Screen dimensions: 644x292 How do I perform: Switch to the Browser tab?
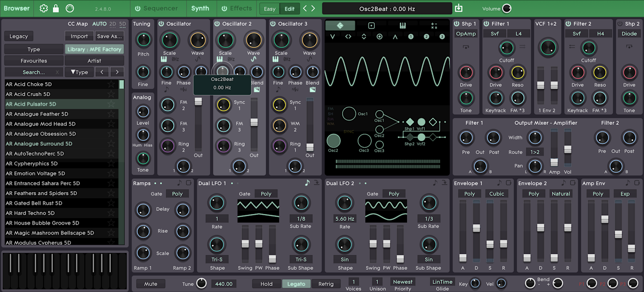pyautogui.click(x=17, y=8)
